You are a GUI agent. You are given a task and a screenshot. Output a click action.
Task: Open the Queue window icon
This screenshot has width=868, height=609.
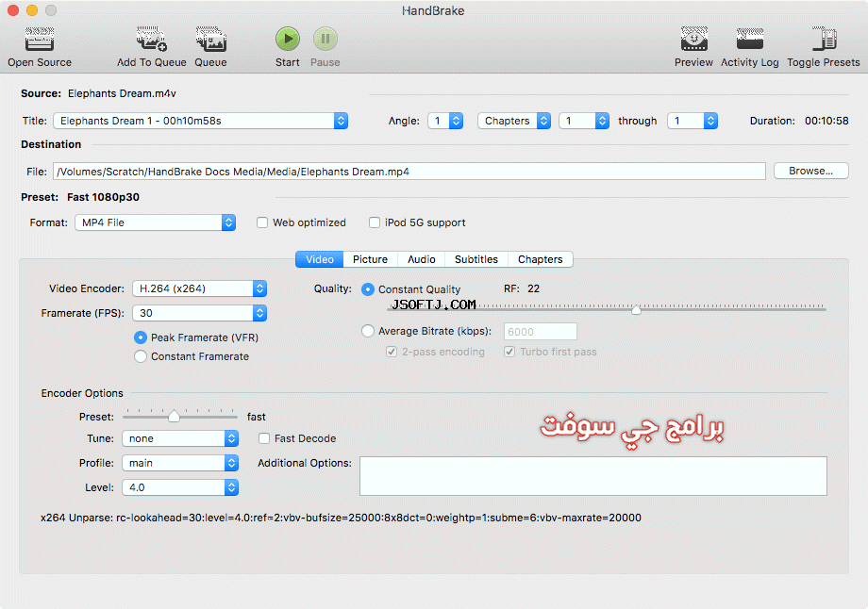tap(210, 40)
